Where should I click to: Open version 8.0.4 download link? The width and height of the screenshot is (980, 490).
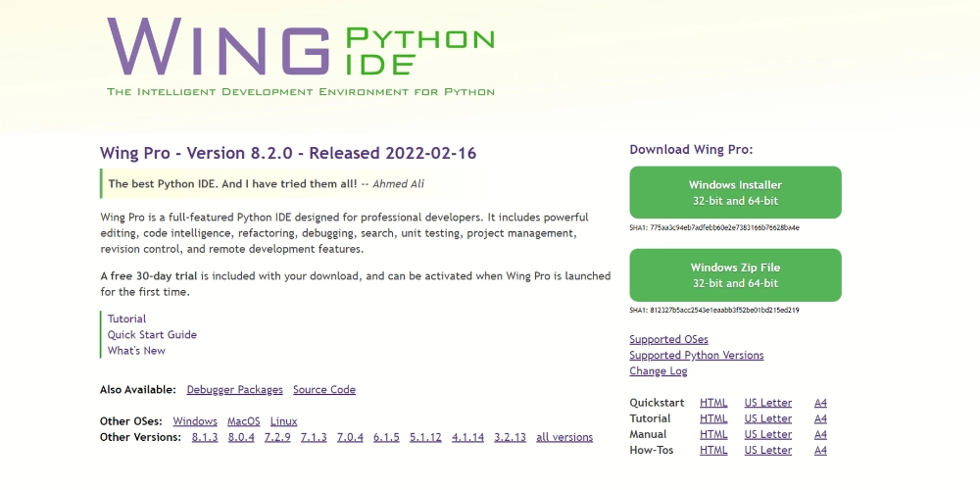coord(241,437)
